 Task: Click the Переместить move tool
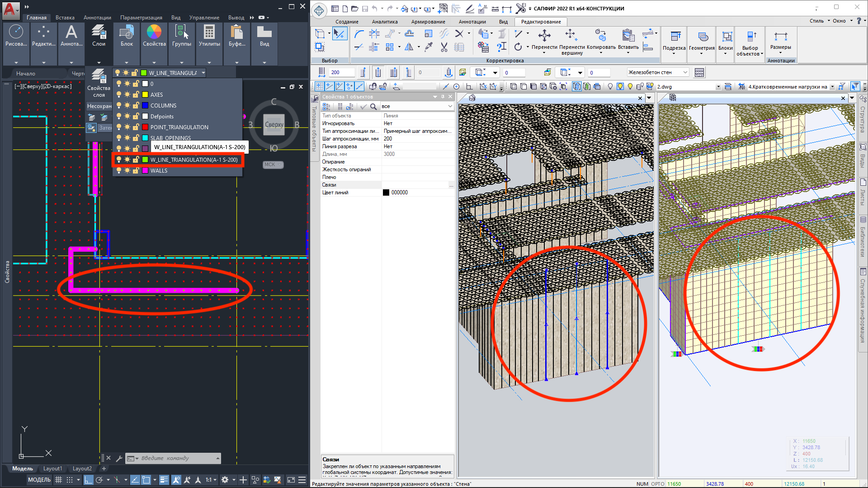[x=544, y=37]
